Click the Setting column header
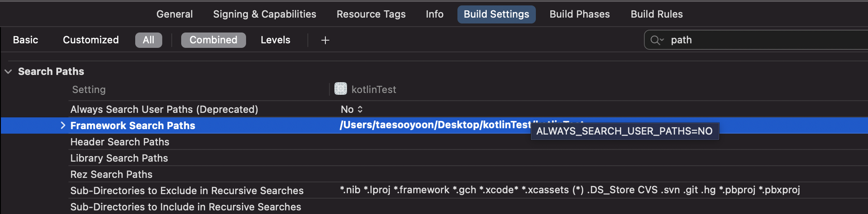This screenshot has height=214, width=868. 89,89
